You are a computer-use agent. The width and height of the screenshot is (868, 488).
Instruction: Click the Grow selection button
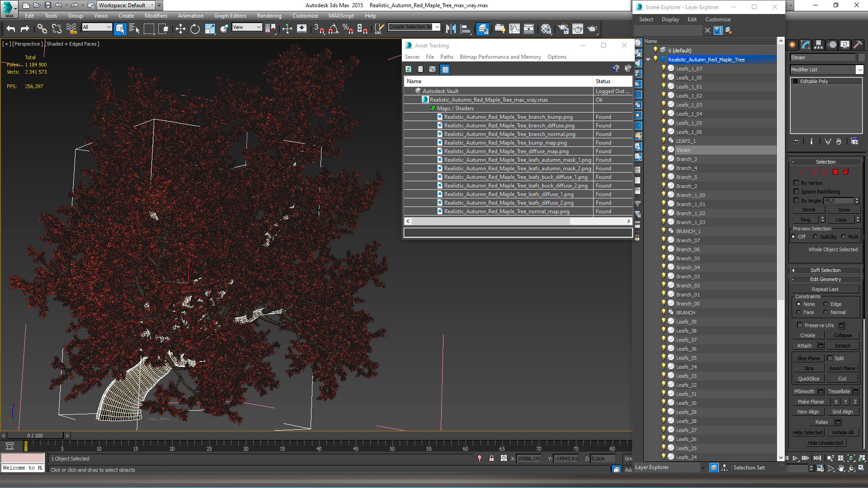coord(844,210)
